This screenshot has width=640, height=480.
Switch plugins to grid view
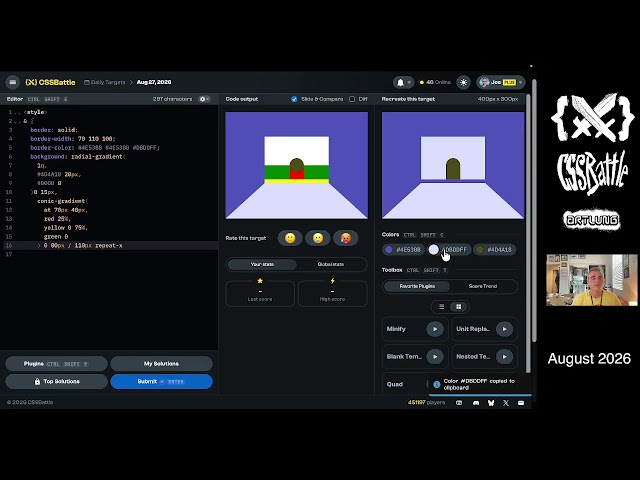pos(459,307)
